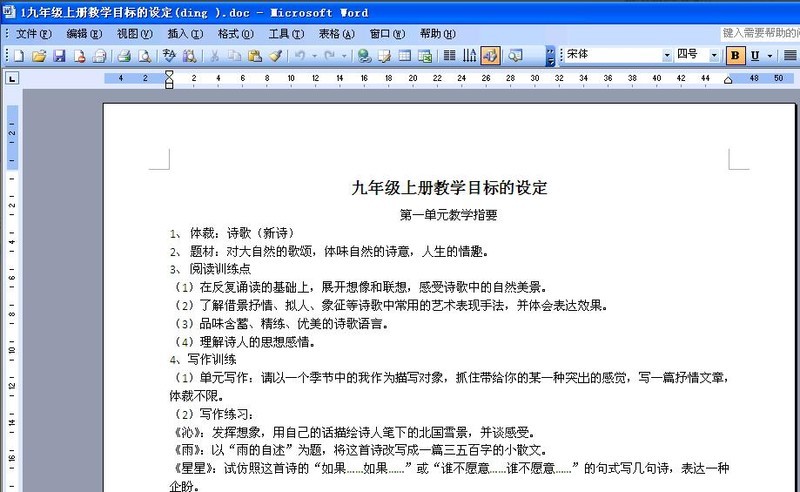Toggle Bold formatting button
This screenshot has width=800, height=492.
735,55
